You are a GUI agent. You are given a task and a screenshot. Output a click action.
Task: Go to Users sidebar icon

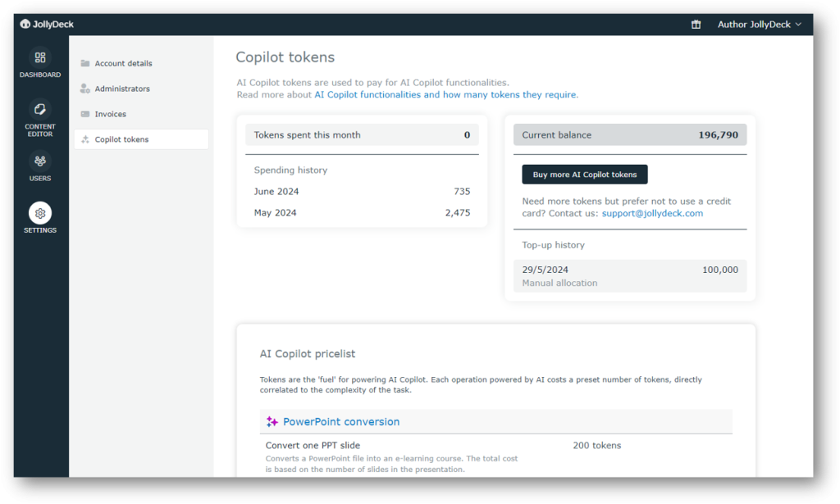click(40, 161)
